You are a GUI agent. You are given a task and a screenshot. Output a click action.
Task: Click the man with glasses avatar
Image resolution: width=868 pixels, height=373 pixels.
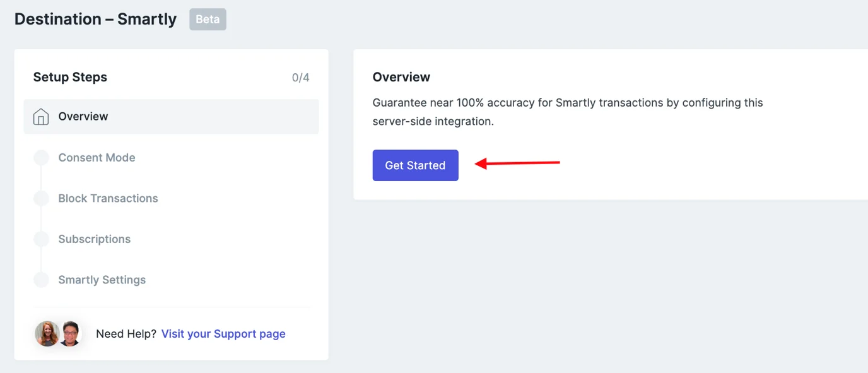70,334
